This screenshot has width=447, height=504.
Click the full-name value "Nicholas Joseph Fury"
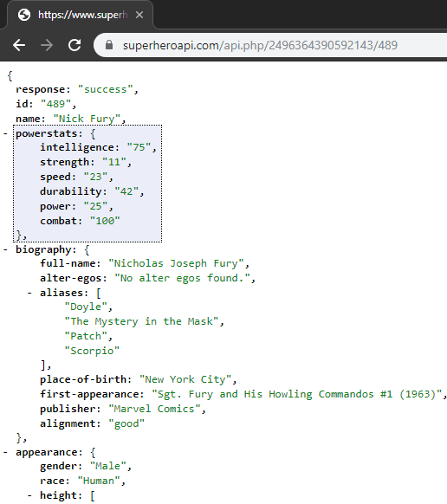(x=176, y=263)
